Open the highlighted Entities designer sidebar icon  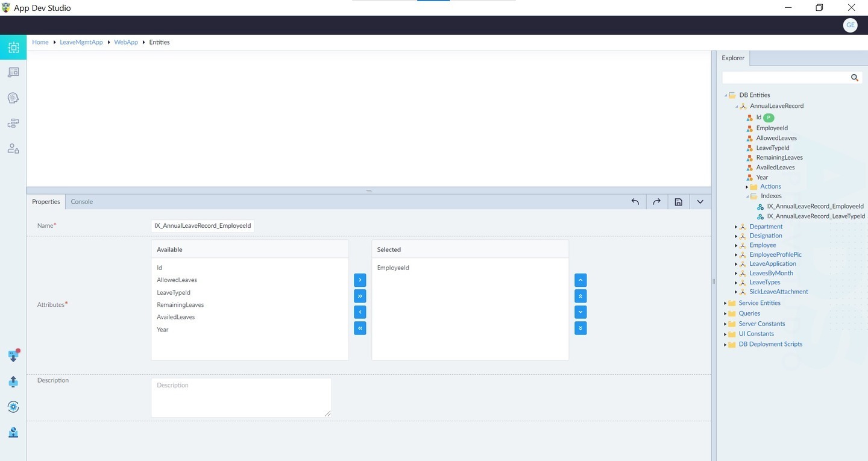click(13, 47)
